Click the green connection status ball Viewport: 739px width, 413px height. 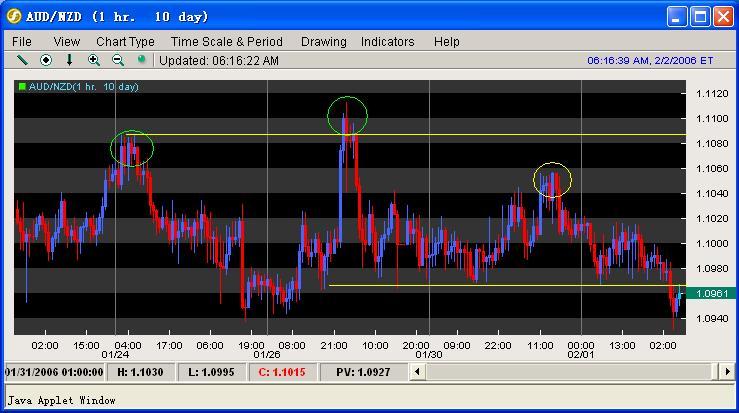(141, 59)
